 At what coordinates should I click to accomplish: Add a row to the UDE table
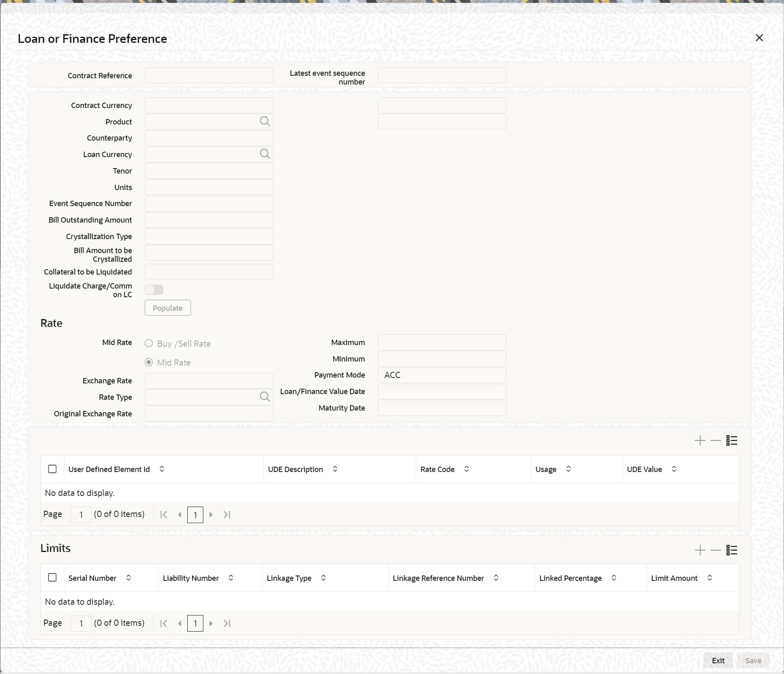(700, 441)
